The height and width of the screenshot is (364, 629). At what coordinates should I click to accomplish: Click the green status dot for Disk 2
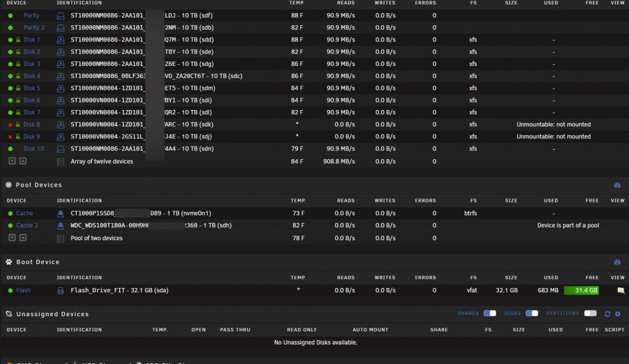pyautogui.click(x=11, y=52)
